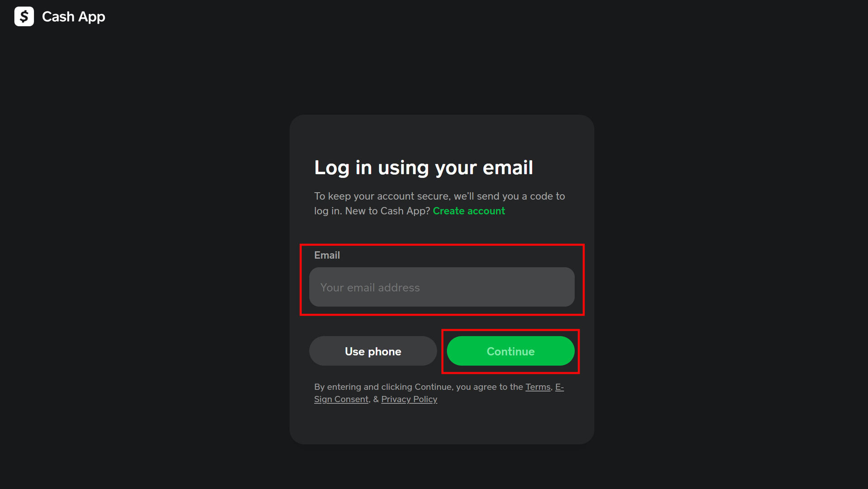Go to sign-up via Create account
This screenshot has height=489, width=868.
(x=469, y=211)
